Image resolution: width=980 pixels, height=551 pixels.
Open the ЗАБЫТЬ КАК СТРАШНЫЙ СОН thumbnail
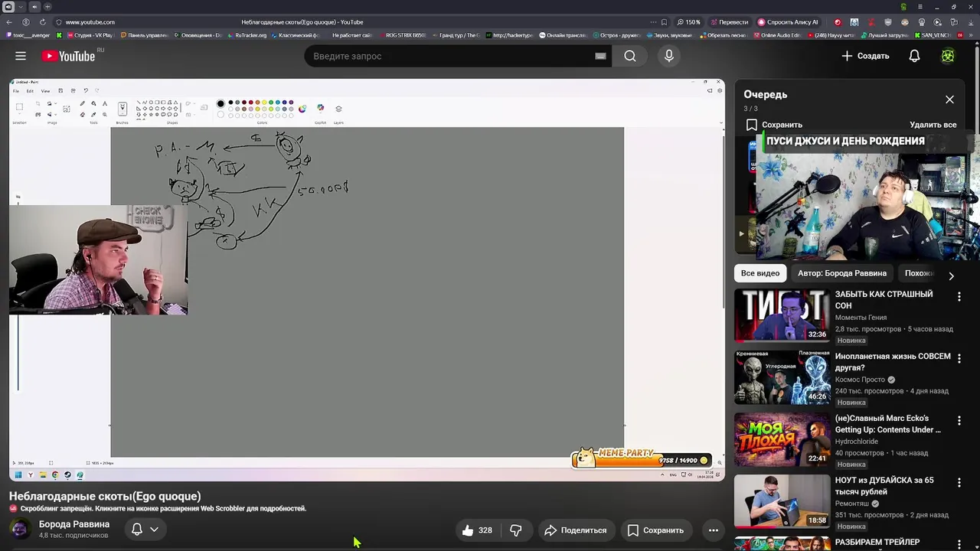(x=782, y=315)
